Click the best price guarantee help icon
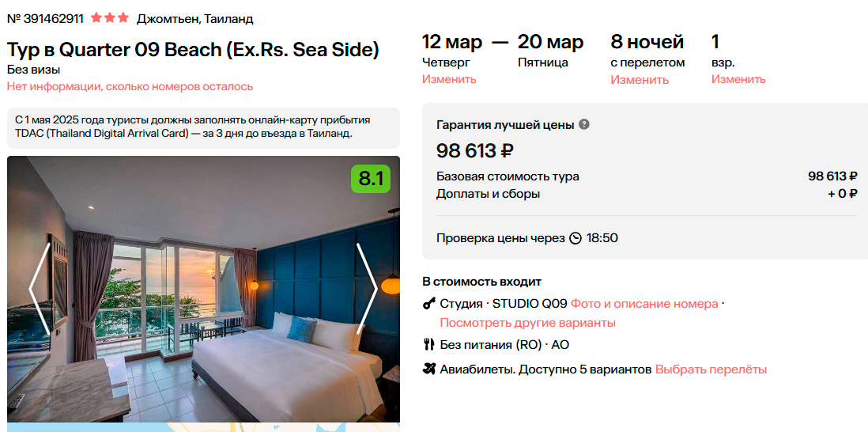This screenshot has width=868, height=432. pos(584,124)
